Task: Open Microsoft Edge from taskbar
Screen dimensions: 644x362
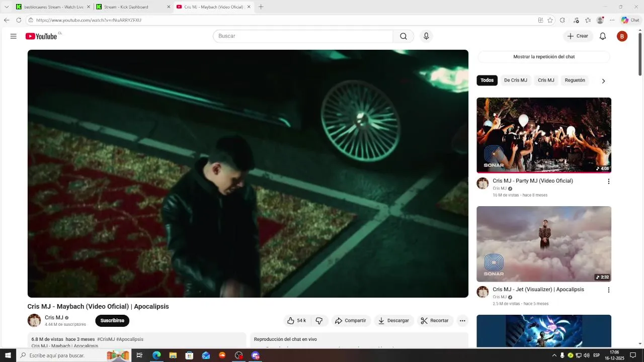Action: [x=156, y=355]
